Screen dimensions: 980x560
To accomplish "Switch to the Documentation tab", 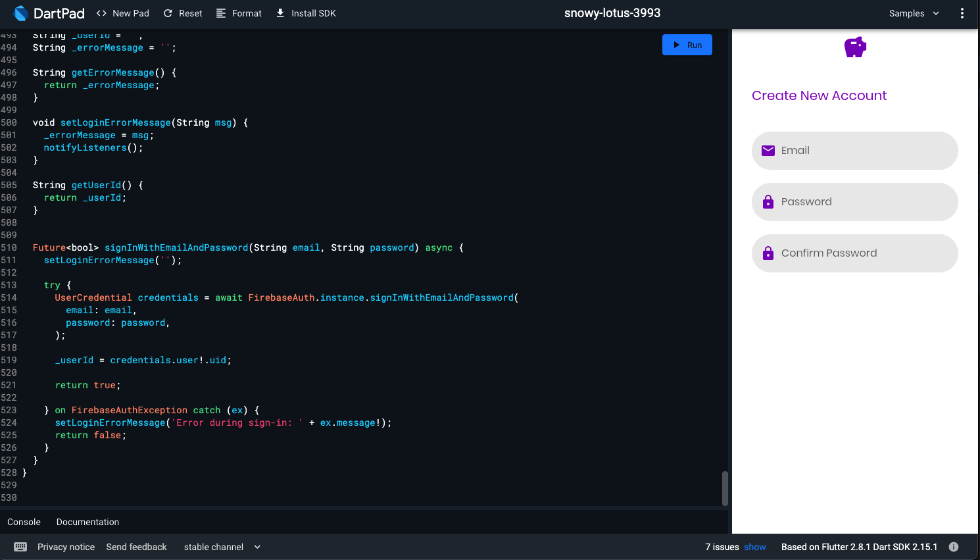I will click(x=87, y=522).
